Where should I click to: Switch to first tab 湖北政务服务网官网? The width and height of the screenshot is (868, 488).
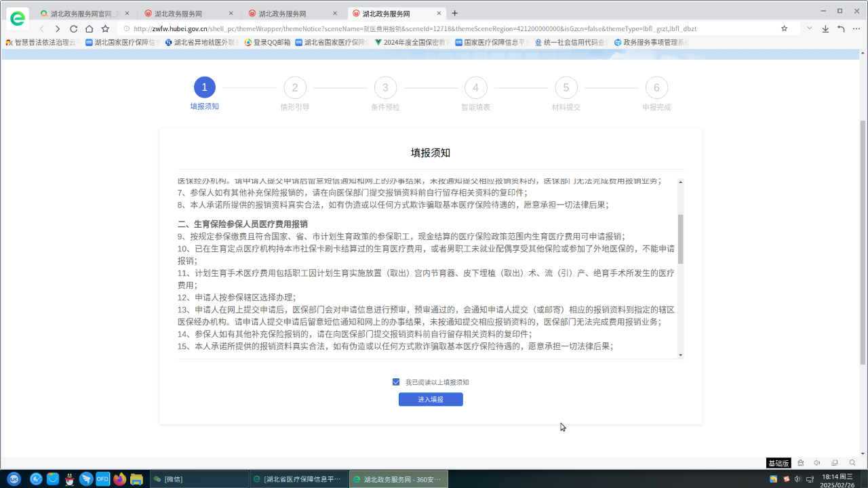[80, 14]
